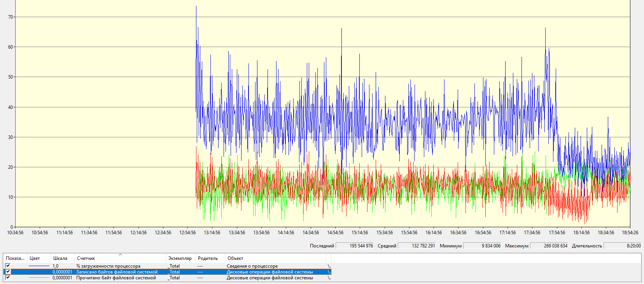The width and height of the screenshot is (644, 284).
Task: Click the 10:34:56 time axis label
Action: [15, 233]
